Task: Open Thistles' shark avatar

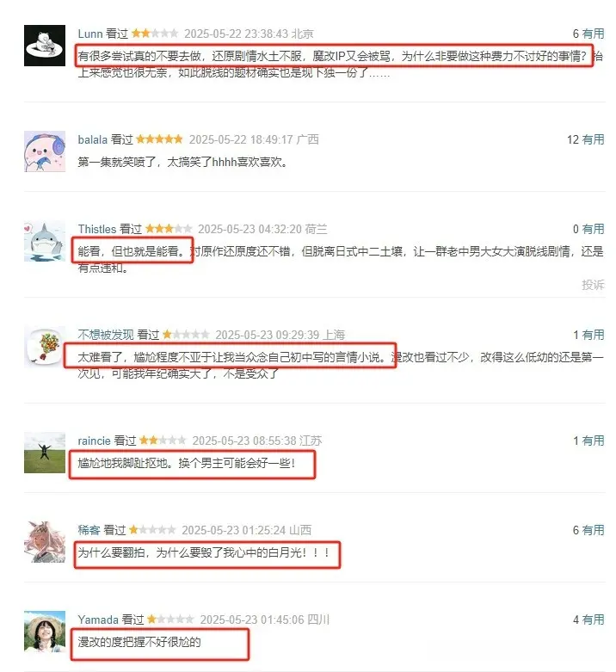Action: point(45,241)
